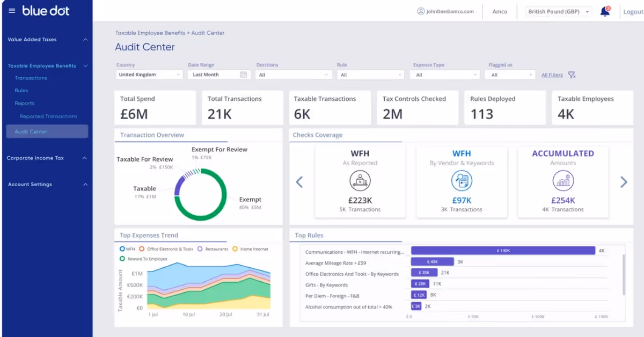Open the Country dropdown showing United Kingdom
The width and height of the screenshot is (644, 337).
[x=149, y=75]
